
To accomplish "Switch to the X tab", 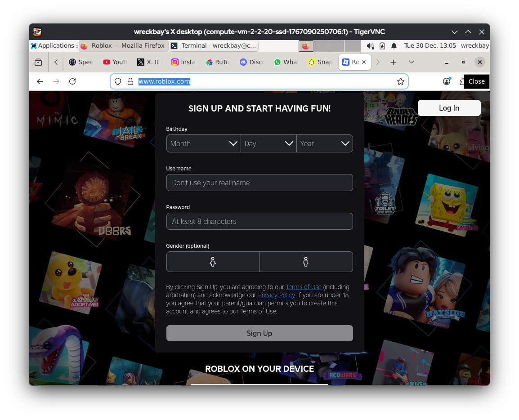I will pos(149,62).
